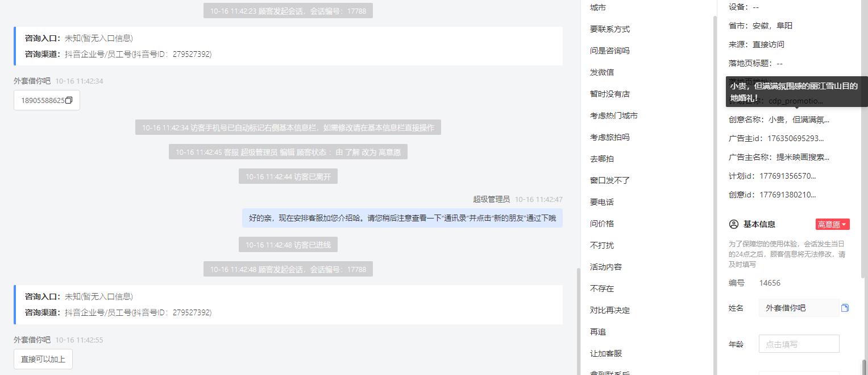Pick the 发微信 quick reply
This screenshot has height=375, width=868.
click(x=602, y=72)
